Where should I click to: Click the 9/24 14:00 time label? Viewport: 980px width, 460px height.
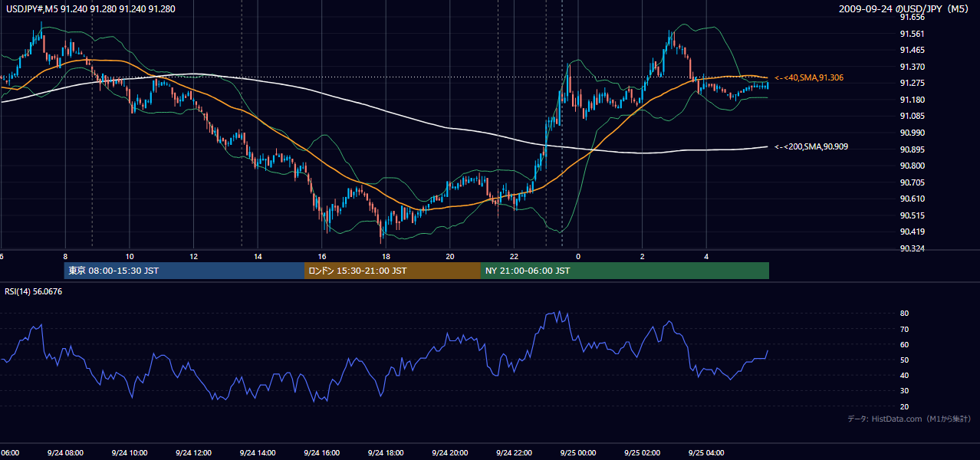coord(258,452)
